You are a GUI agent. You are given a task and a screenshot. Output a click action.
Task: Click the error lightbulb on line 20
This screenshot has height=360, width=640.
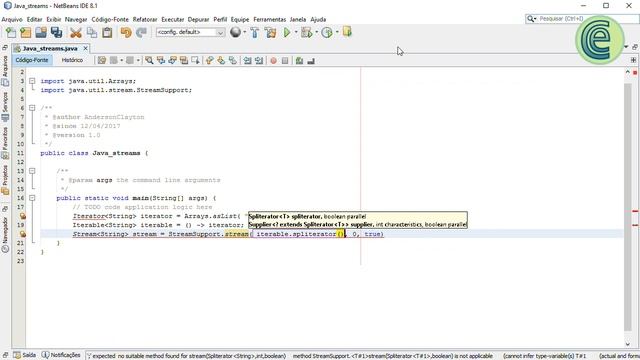22,234
